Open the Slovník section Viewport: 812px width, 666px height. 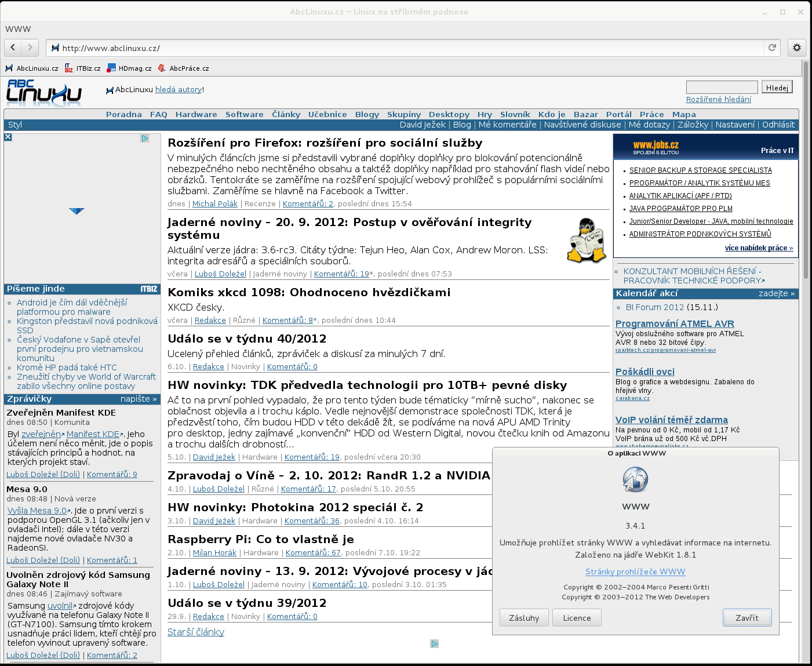515,114
